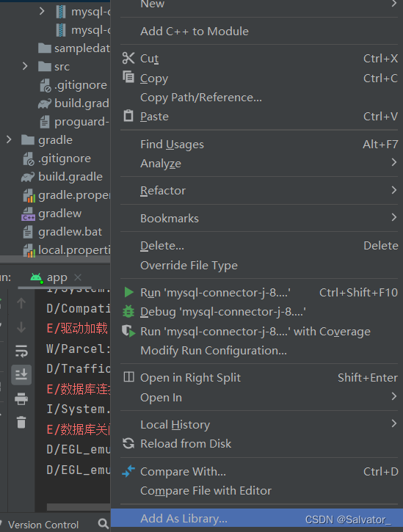Close the app run tab

point(78,277)
